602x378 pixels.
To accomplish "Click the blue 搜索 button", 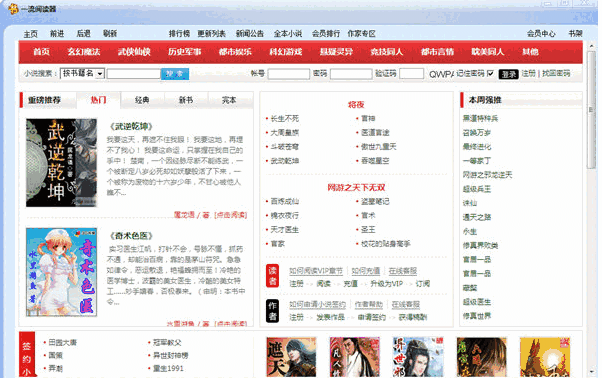I will (175, 74).
